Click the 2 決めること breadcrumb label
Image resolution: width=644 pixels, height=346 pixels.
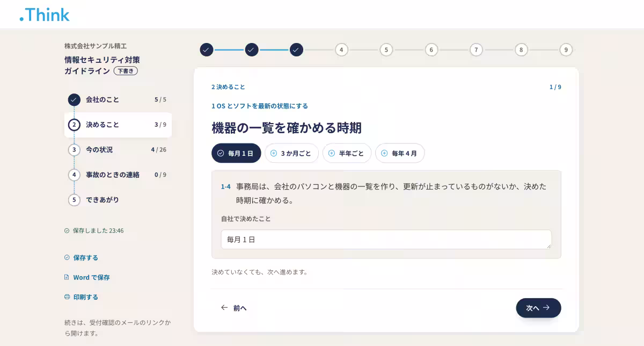(228, 87)
